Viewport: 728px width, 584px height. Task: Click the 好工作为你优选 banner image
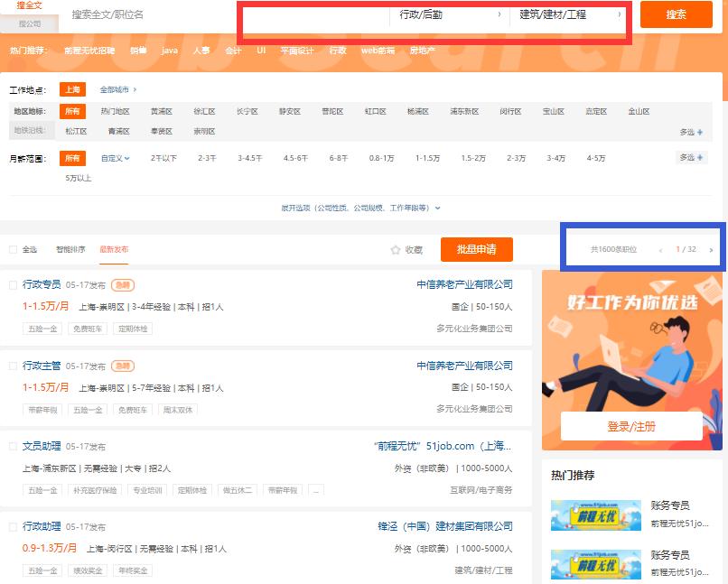tap(632, 360)
